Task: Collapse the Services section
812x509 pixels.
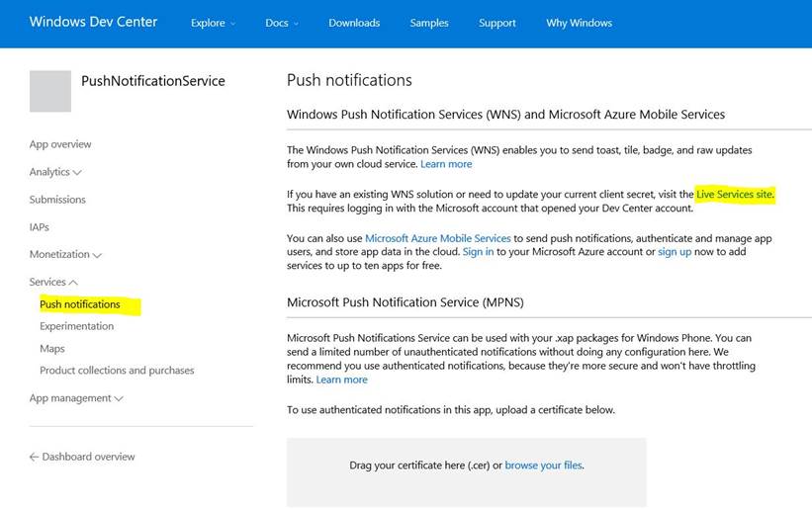Action: (53, 282)
